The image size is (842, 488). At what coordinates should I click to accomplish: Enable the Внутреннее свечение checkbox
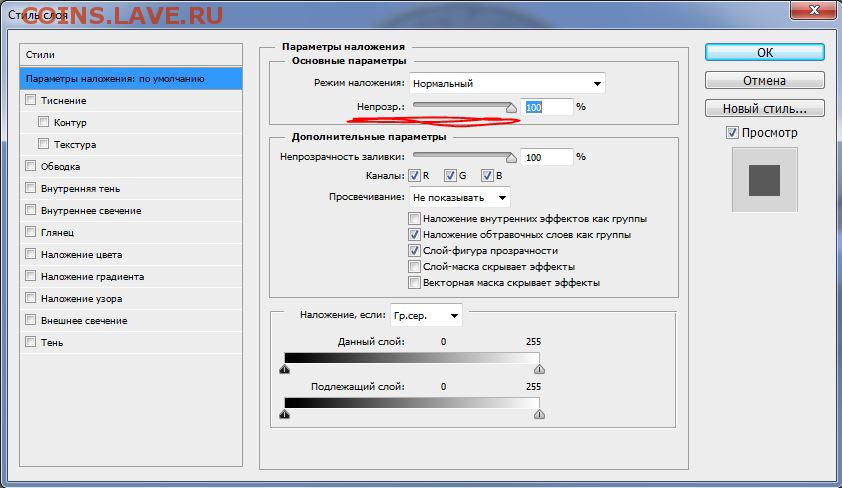pos(31,210)
